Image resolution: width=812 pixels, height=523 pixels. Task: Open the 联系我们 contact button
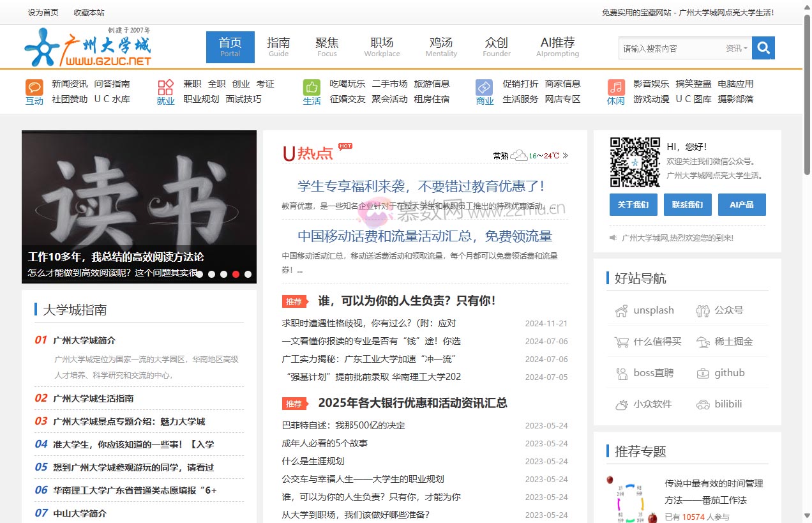688,204
